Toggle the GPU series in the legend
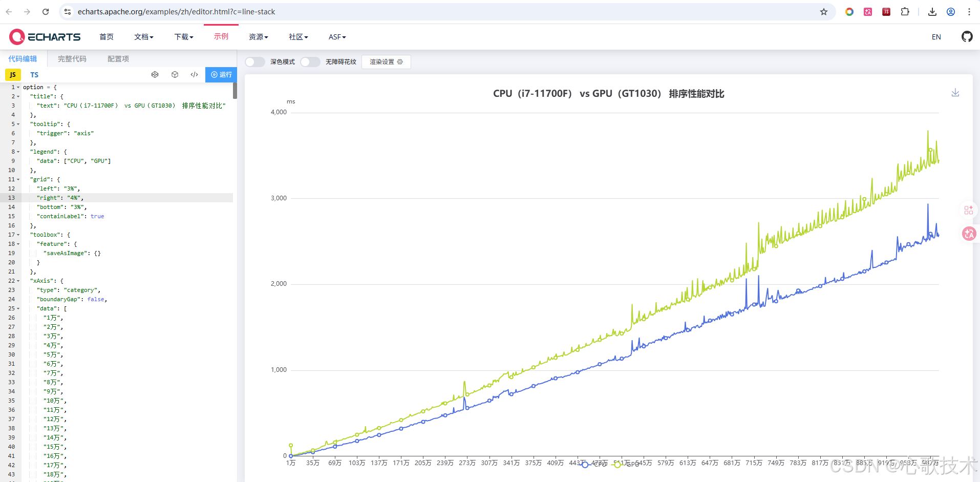 click(x=627, y=464)
